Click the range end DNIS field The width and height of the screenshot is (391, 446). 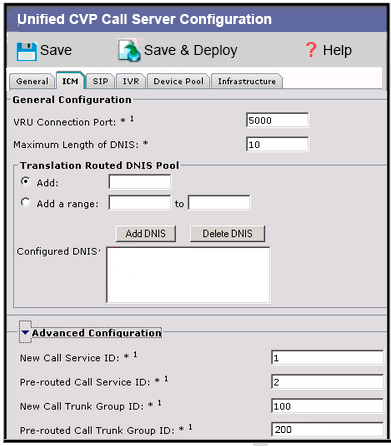click(219, 203)
